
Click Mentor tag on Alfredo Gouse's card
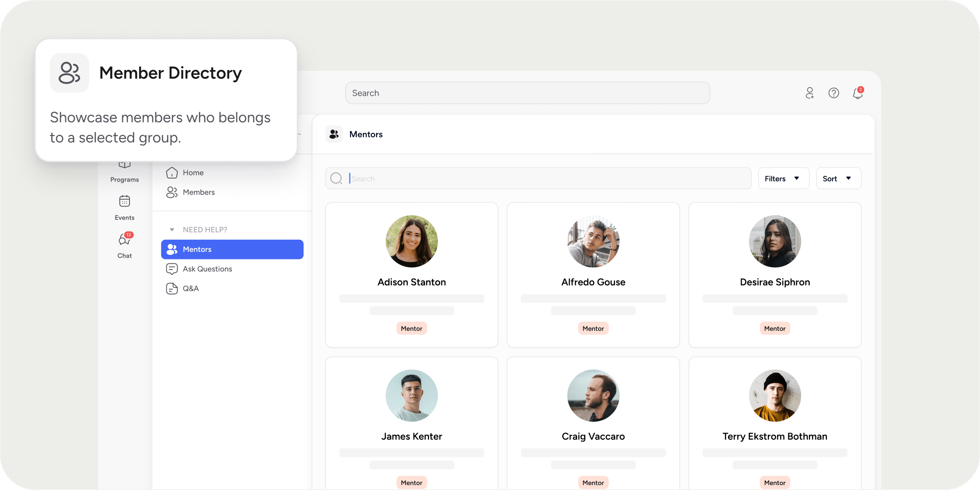click(x=593, y=329)
